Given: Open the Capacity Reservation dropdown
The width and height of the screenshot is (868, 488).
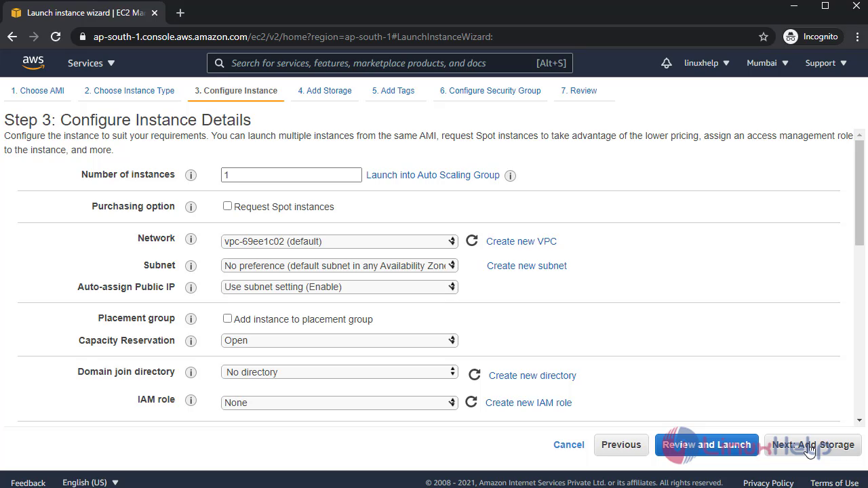Looking at the screenshot, I should pyautogui.click(x=340, y=340).
